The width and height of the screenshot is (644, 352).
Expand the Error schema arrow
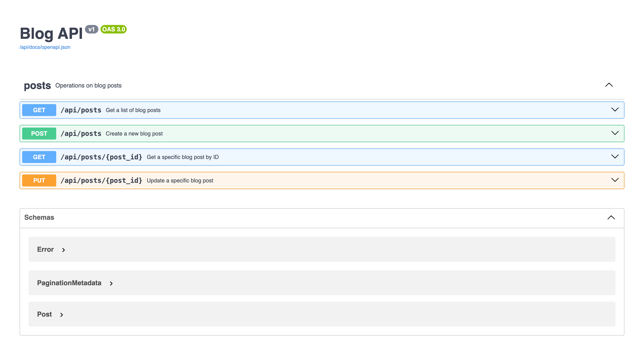[63, 250]
